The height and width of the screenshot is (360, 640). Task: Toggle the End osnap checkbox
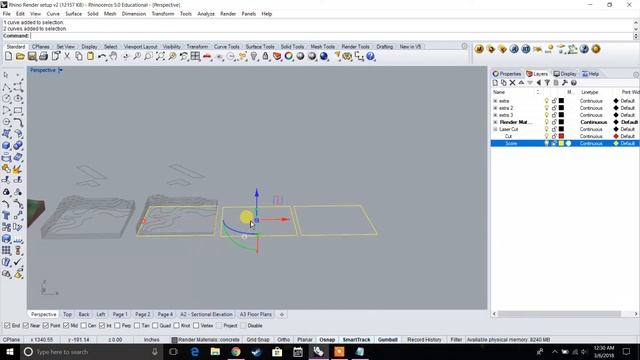[x=7, y=326]
